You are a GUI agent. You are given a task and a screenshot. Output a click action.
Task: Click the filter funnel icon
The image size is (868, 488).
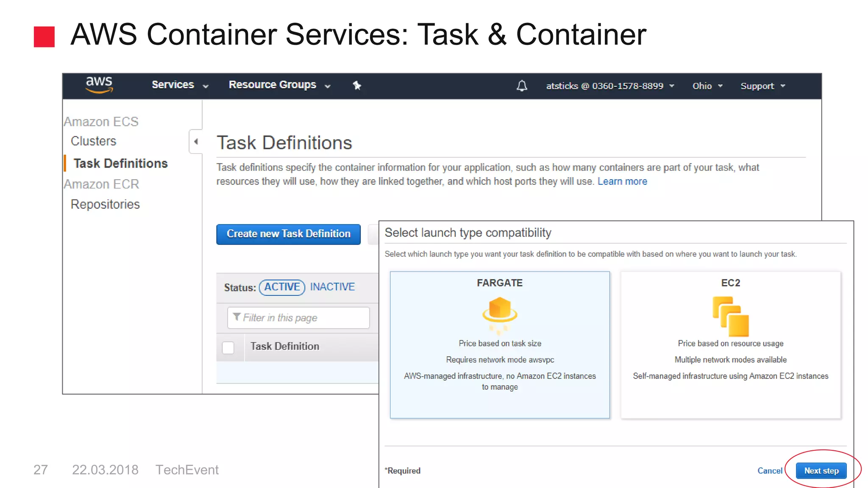click(x=236, y=317)
